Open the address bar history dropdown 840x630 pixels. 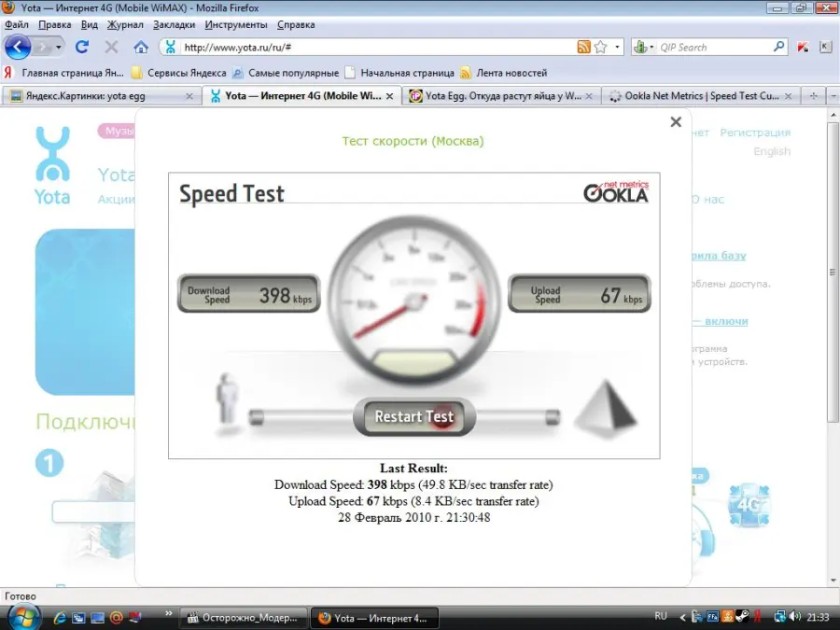[617, 48]
